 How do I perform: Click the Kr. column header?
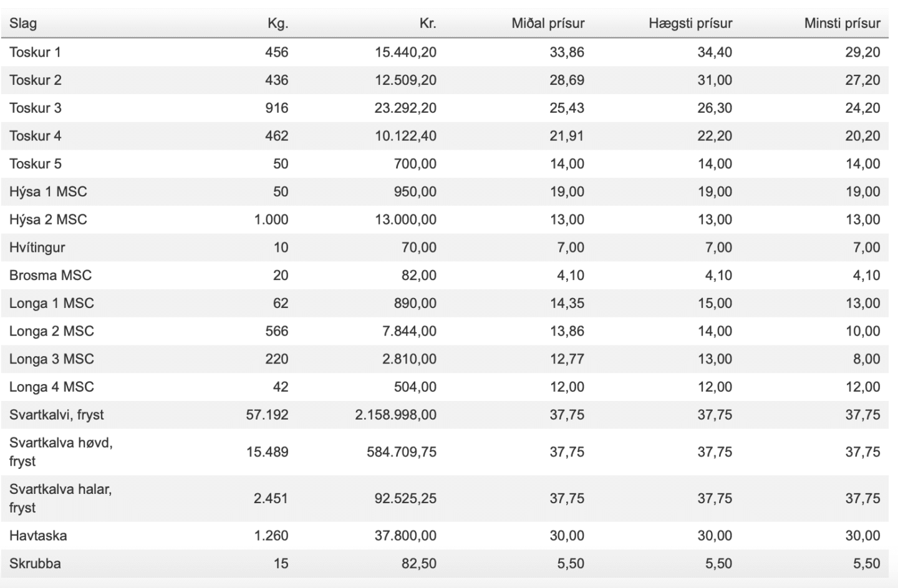[x=427, y=24]
